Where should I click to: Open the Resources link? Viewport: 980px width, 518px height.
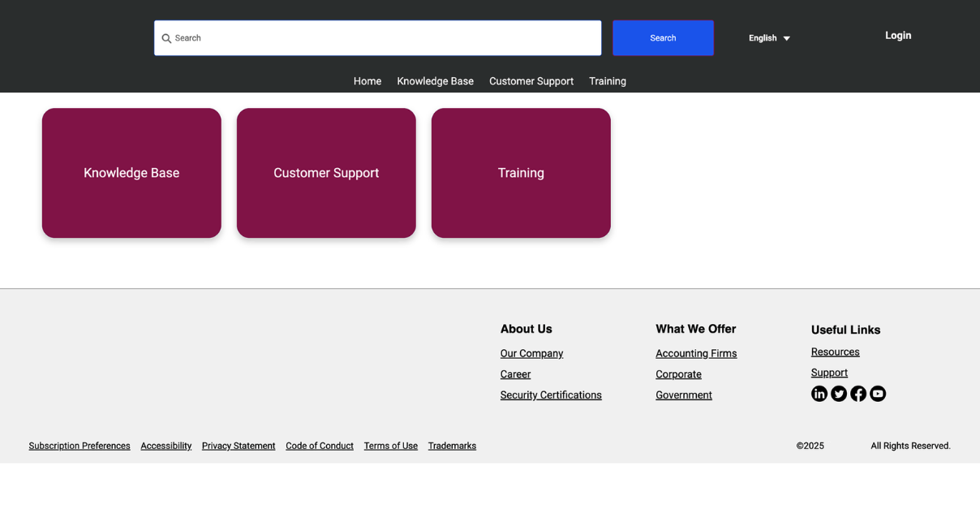835,352
